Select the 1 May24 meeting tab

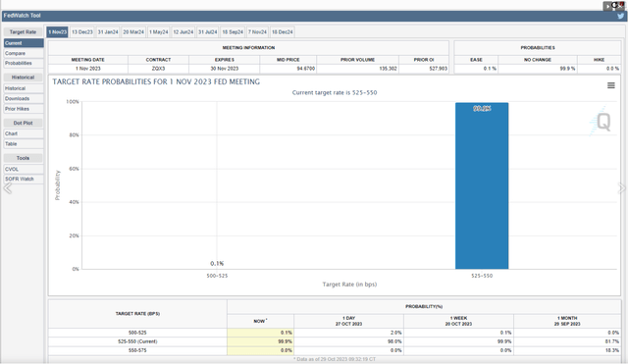tap(159, 32)
